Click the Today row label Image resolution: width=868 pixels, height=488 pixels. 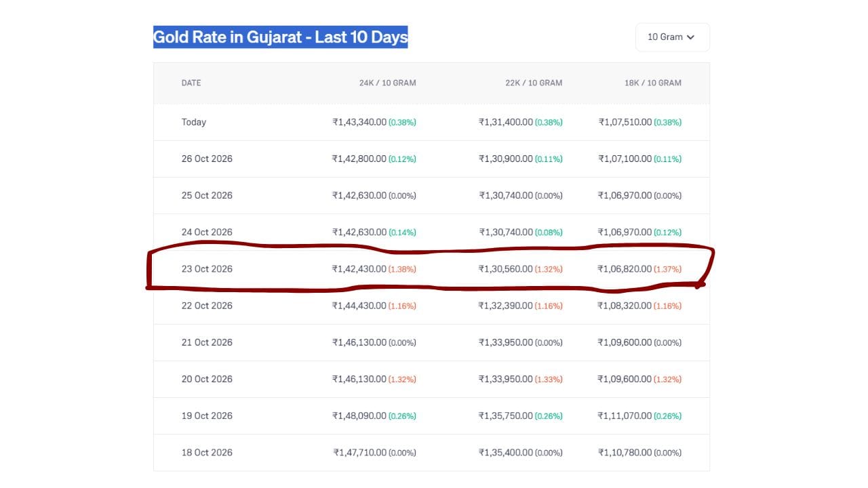(x=194, y=122)
